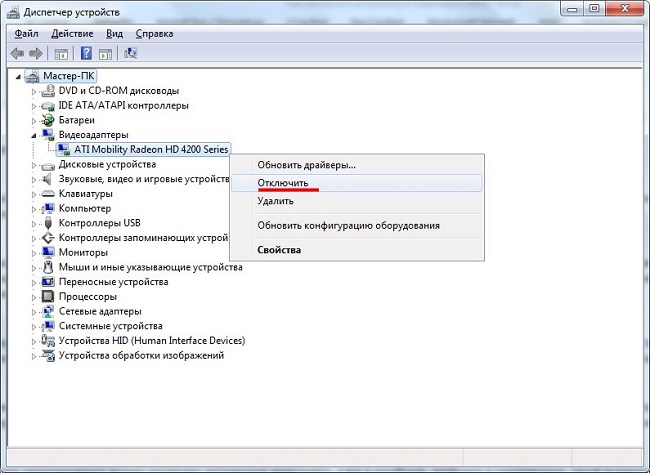This screenshot has width=650, height=473.
Task: Minimize the Диспетчер устройств window
Action: point(572,8)
